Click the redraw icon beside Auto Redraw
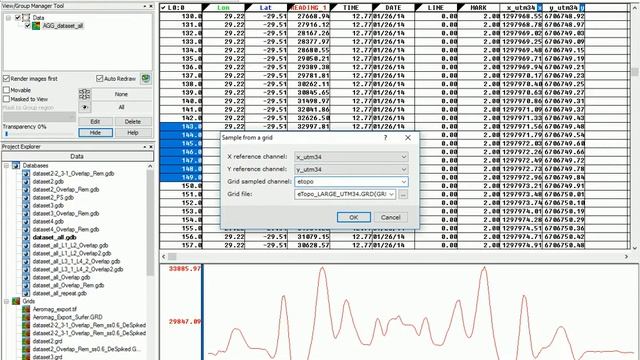 (x=145, y=78)
